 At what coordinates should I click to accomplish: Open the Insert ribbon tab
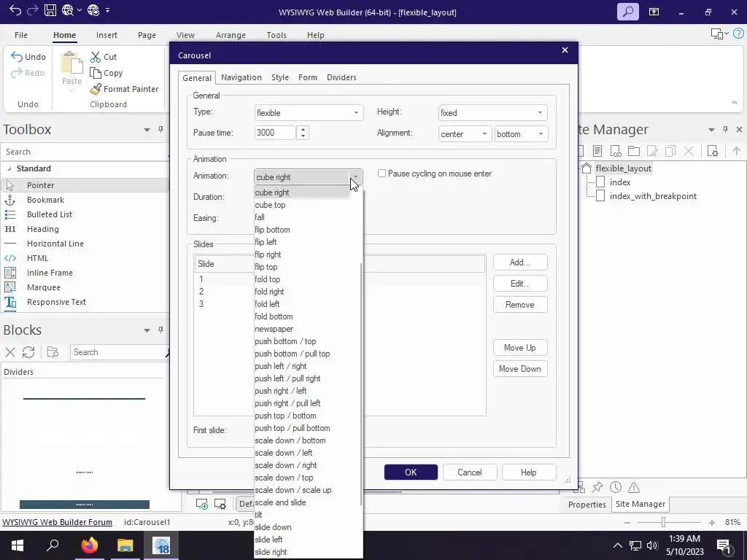pos(107,35)
